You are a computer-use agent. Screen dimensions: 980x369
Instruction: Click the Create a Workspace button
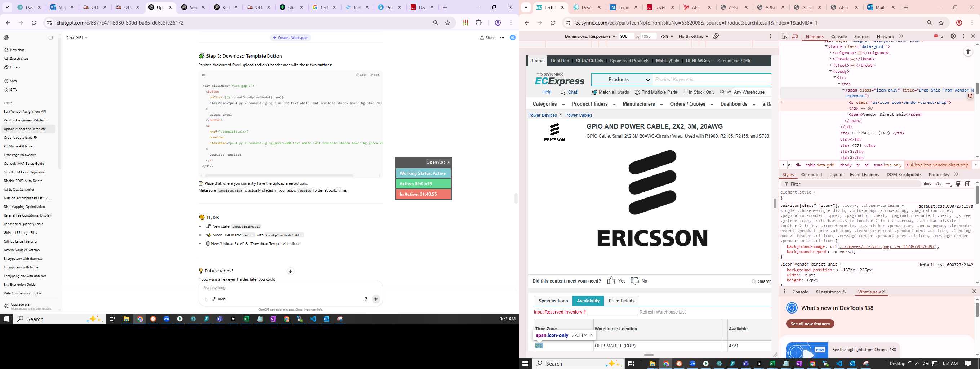[x=291, y=38]
